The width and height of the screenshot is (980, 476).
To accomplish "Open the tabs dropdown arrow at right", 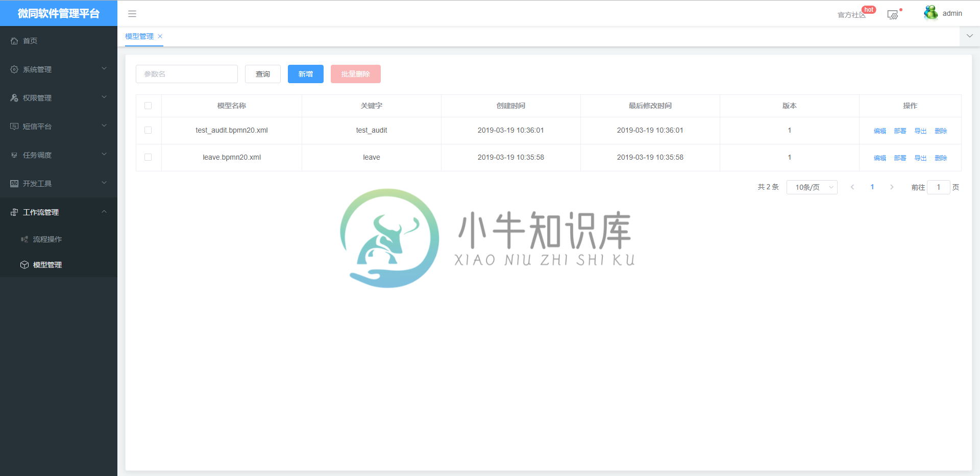I will (x=970, y=36).
